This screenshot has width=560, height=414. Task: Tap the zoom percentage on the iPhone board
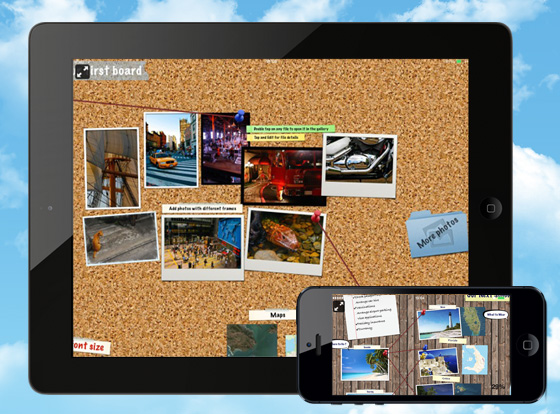point(498,386)
